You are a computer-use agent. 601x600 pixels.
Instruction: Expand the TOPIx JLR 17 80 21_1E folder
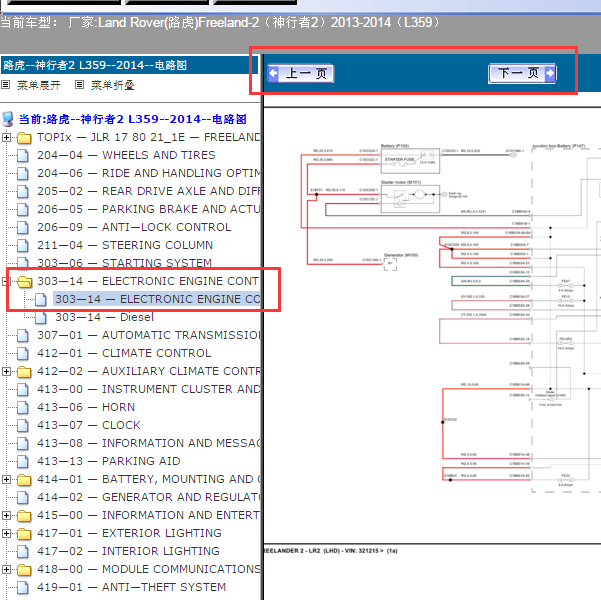pos(6,137)
